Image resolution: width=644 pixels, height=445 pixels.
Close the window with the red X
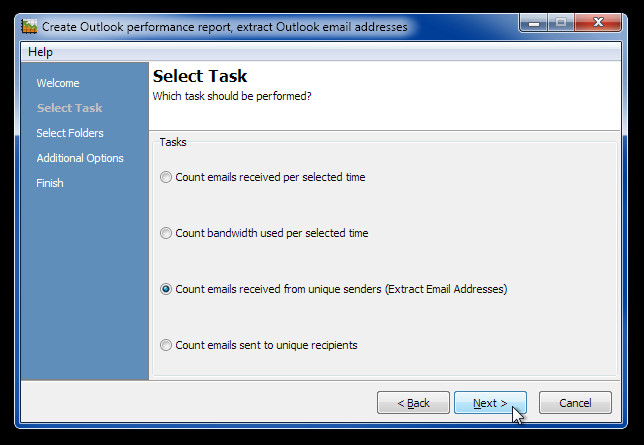point(598,23)
